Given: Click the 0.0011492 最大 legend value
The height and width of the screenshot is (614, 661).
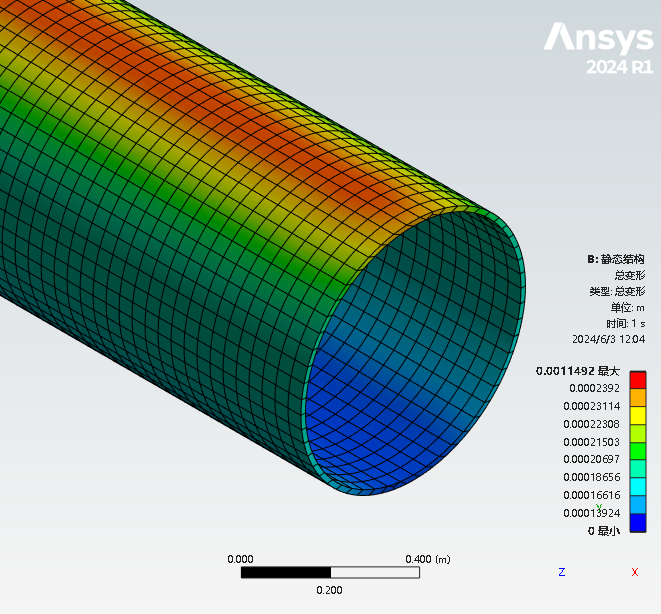Looking at the screenshot, I should click(578, 370).
